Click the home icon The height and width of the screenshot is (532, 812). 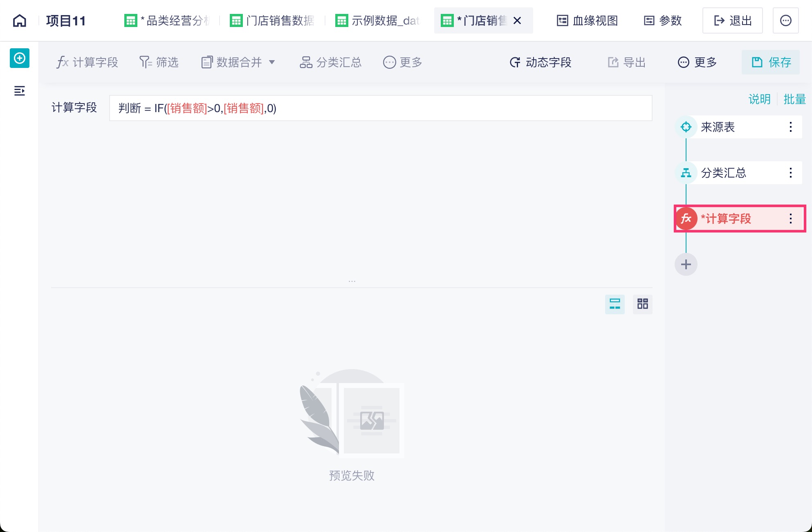[20, 20]
